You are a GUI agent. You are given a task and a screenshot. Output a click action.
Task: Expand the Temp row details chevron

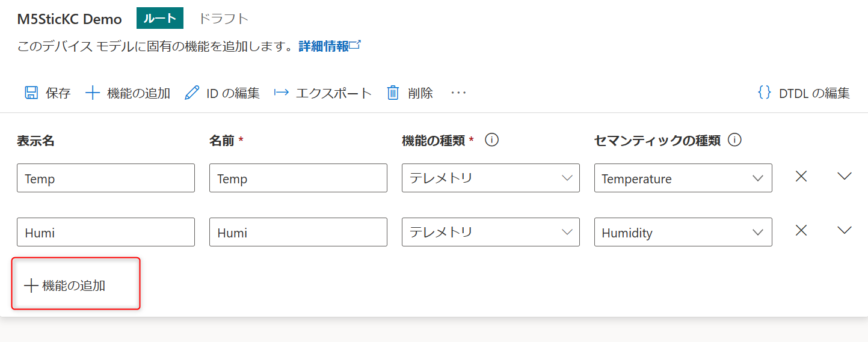click(x=845, y=177)
